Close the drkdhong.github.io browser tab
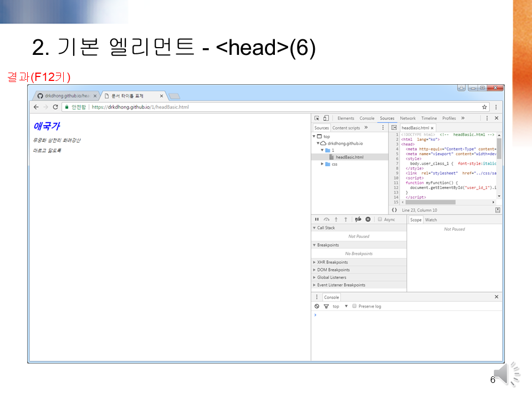The width and height of the screenshot is (532, 399). tap(95, 96)
